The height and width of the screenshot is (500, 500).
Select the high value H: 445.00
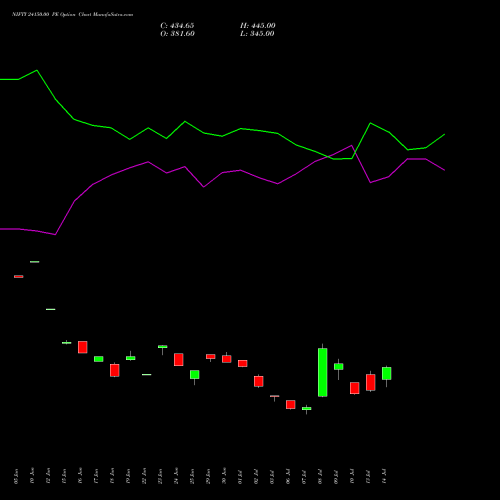(258, 26)
